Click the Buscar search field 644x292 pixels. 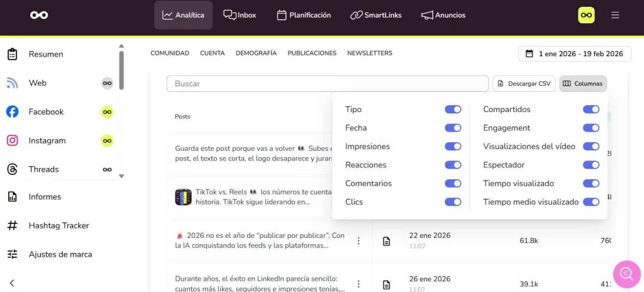pos(327,84)
